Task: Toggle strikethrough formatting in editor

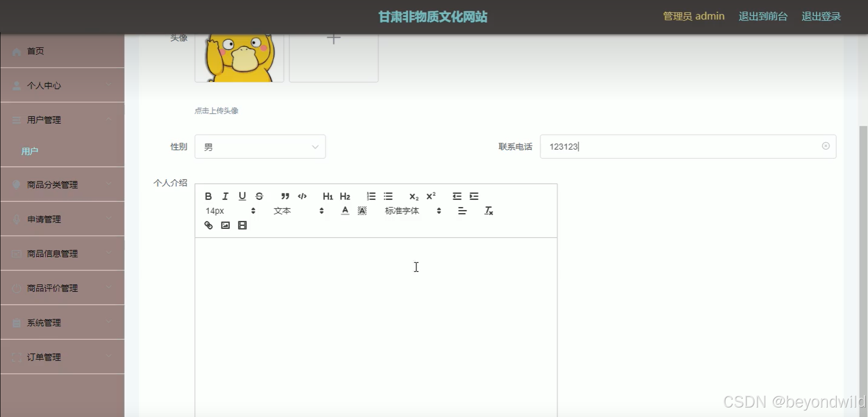Action: pyautogui.click(x=259, y=196)
